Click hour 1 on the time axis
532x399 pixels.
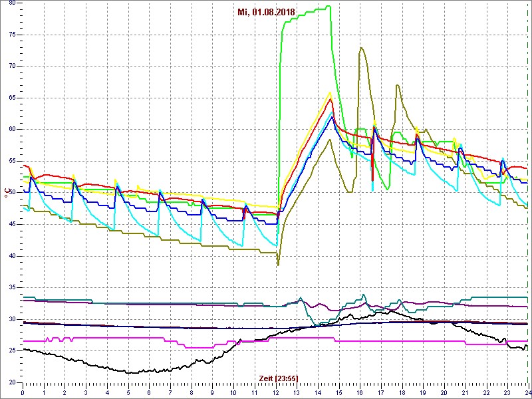tap(44, 392)
